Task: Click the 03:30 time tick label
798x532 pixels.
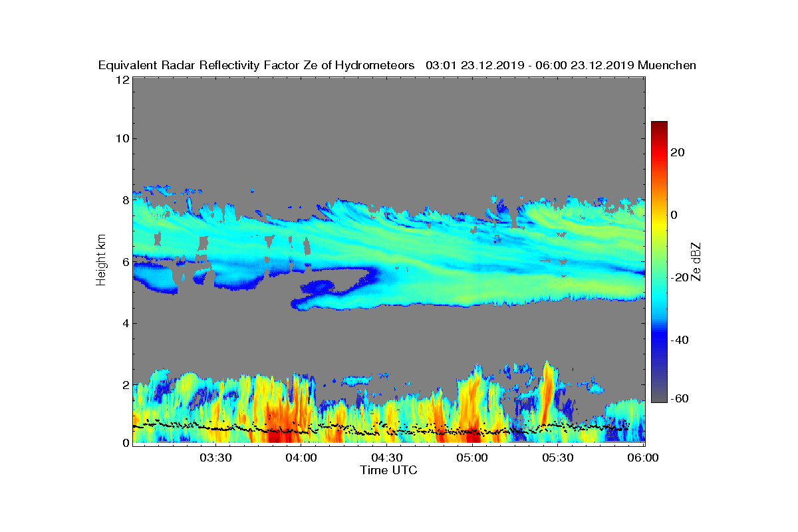Action: (215, 458)
